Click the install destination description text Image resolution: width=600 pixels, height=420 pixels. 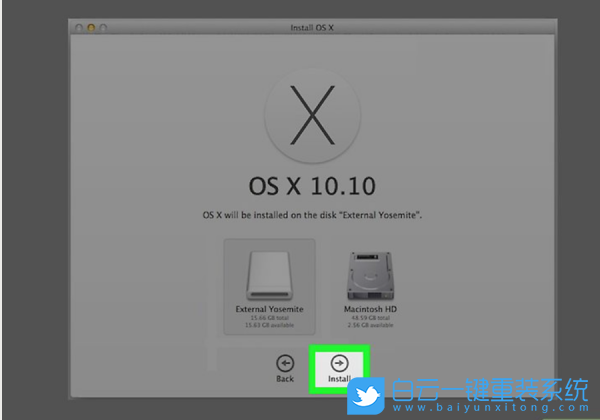pyautogui.click(x=313, y=215)
